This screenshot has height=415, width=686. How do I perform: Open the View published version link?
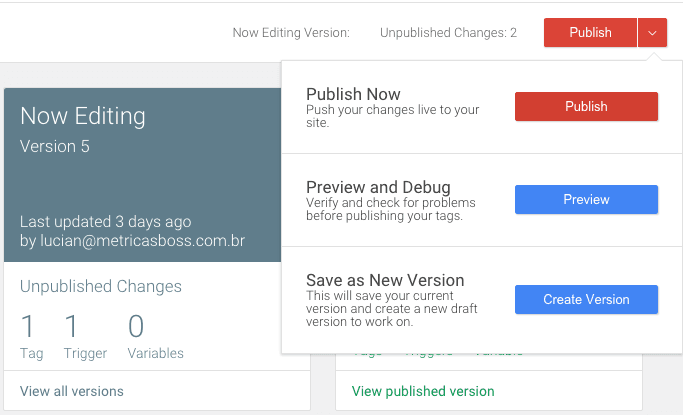click(423, 391)
